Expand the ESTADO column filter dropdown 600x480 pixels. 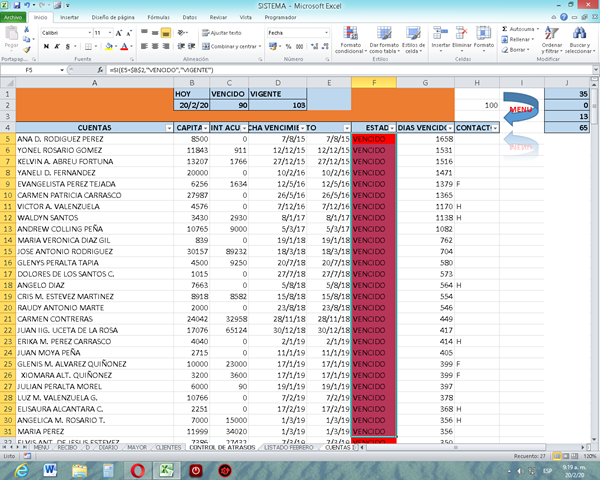[x=391, y=128]
